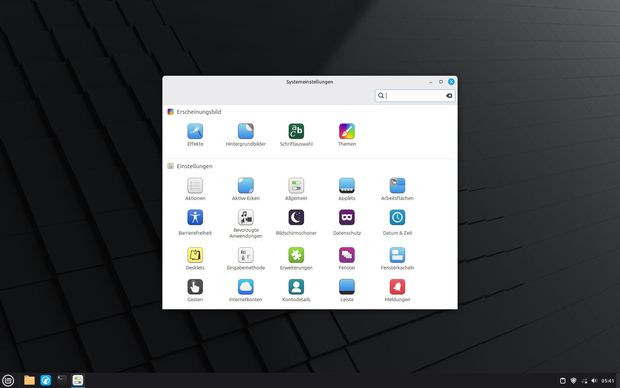Open the Applets settings

347,189
